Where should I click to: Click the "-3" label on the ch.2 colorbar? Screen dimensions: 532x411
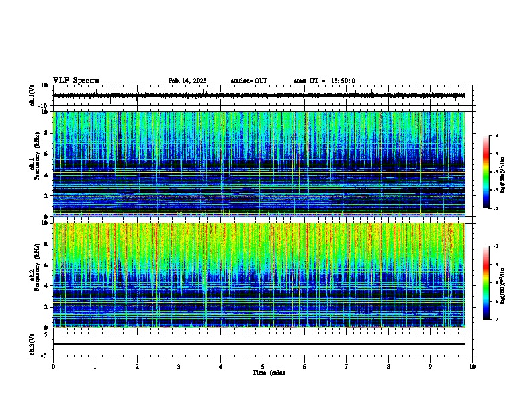pos(495,246)
